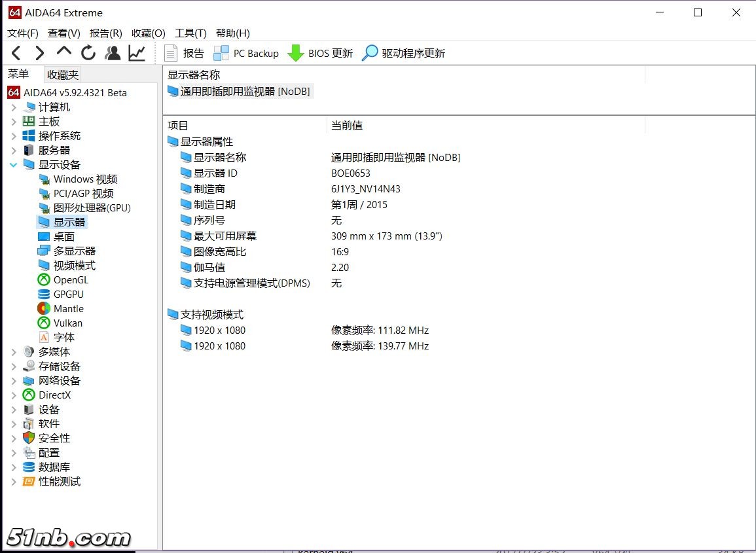Launch PC Backup from toolbar
The height and width of the screenshot is (553, 756).
pos(246,53)
